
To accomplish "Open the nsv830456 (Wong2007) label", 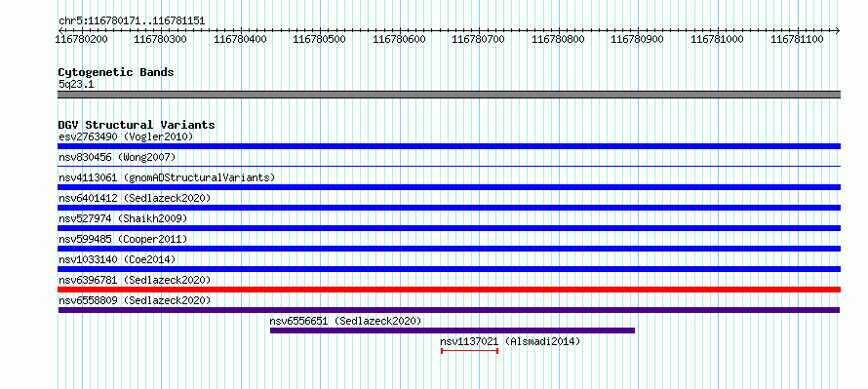I will pyautogui.click(x=117, y=157).
